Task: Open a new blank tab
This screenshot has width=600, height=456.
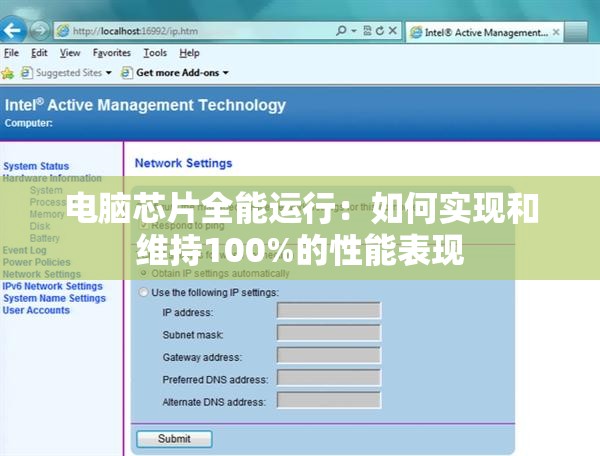Action: click(x=576, y=32)
